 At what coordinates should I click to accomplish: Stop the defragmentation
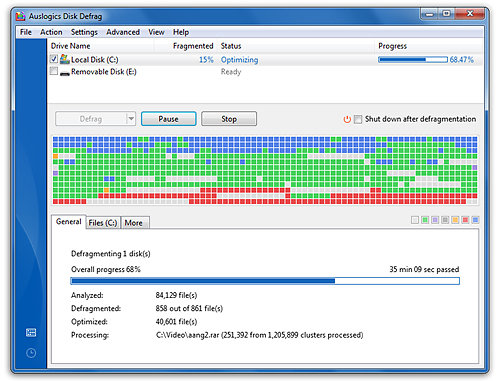pyautogui.click(x=229, y=119)
